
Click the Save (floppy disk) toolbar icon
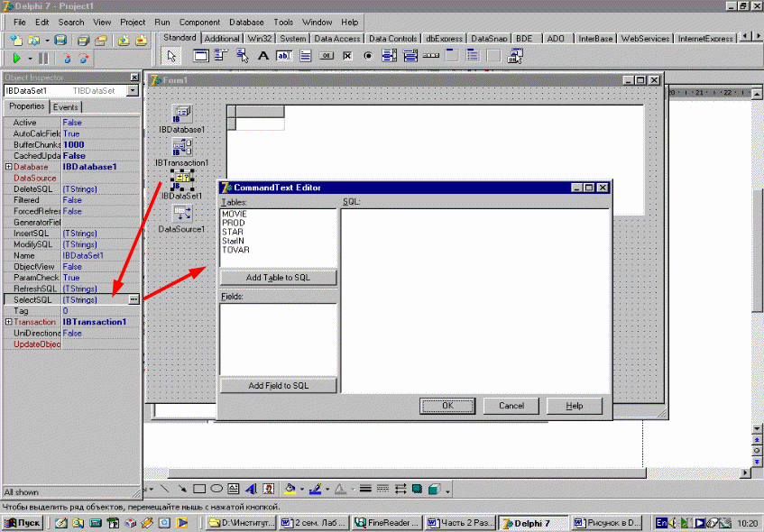point(60,40)
